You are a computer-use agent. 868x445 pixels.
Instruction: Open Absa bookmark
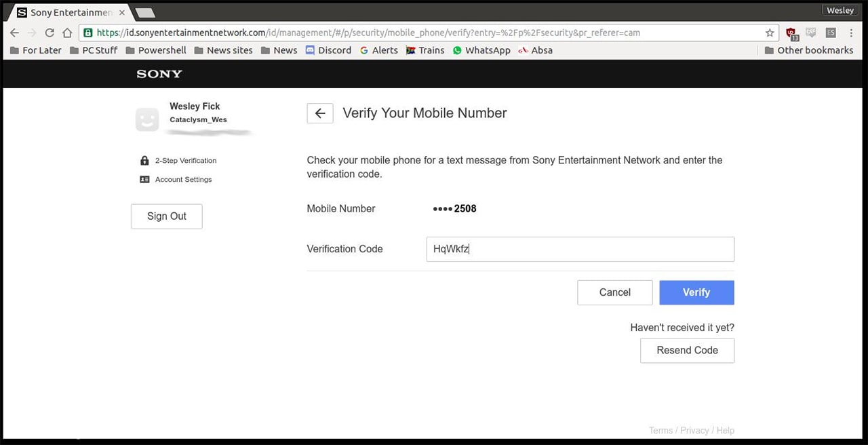click(535, 50)
